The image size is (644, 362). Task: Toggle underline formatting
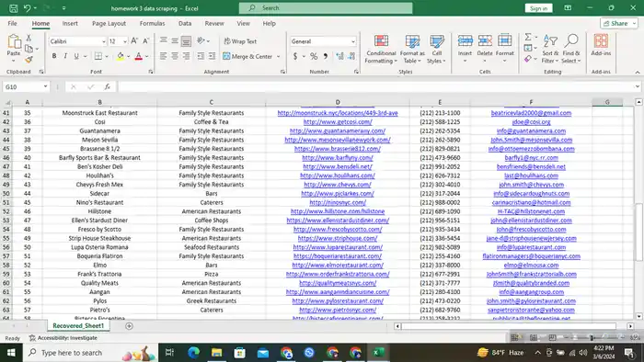76,56
